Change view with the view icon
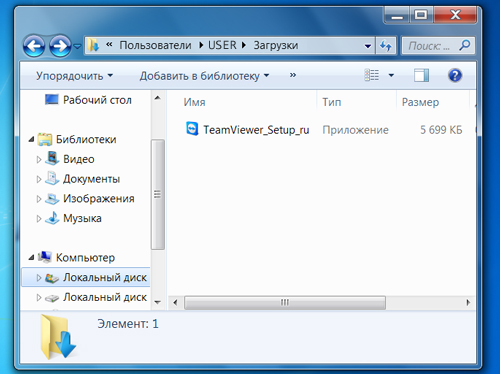 coord(372,75)
